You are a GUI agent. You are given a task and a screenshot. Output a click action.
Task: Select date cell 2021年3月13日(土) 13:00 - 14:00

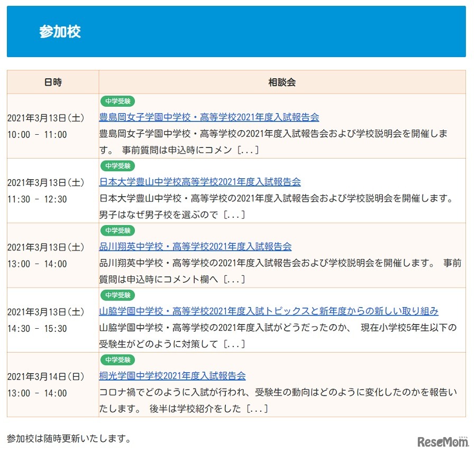pyautogui.click(x=53, y=255)
